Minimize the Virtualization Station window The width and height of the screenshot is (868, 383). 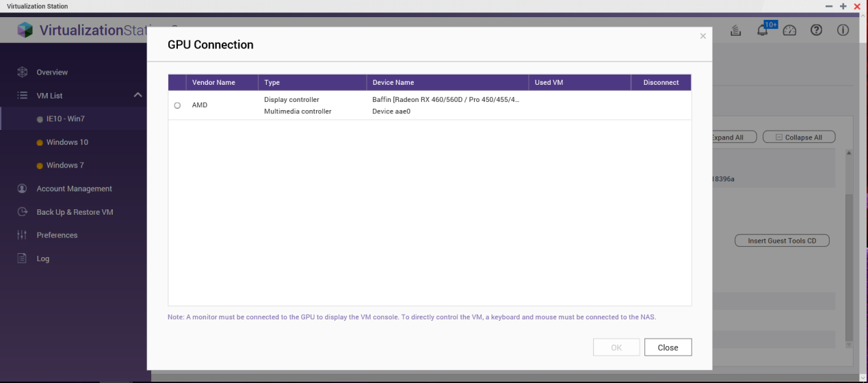tap(829, 6)
